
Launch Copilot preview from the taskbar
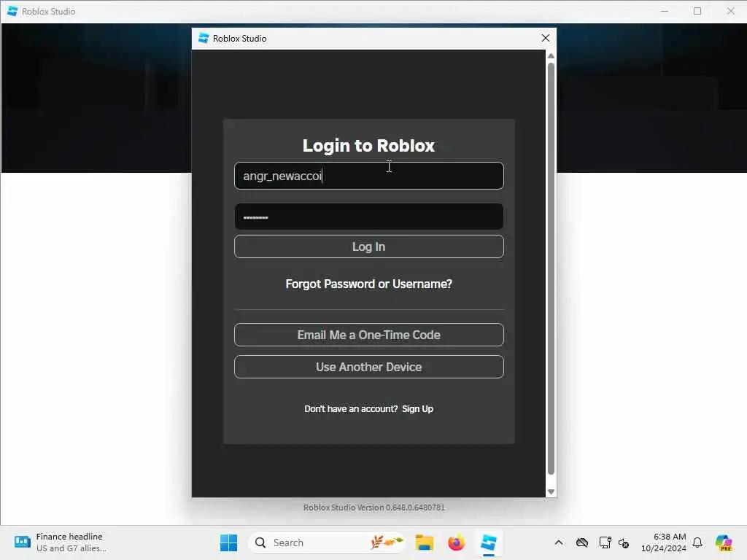724,542
